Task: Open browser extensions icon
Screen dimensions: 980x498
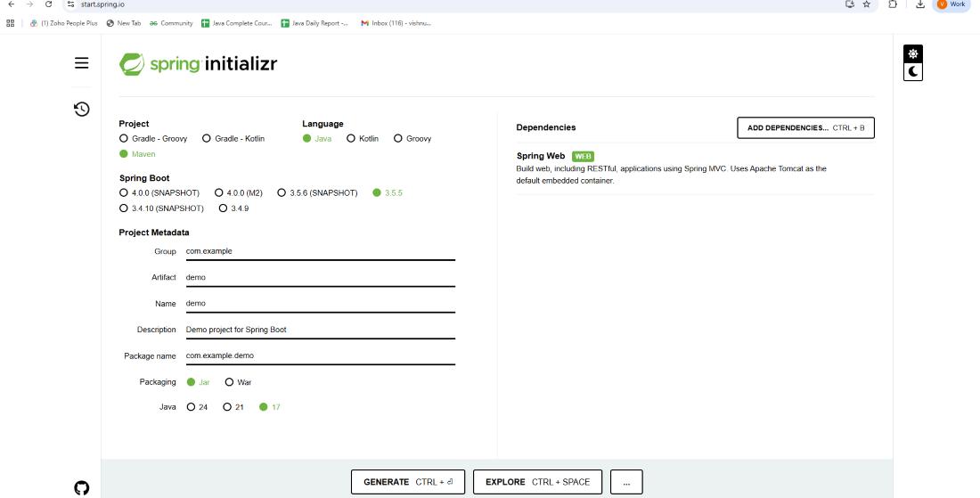Action: point(893,4)
